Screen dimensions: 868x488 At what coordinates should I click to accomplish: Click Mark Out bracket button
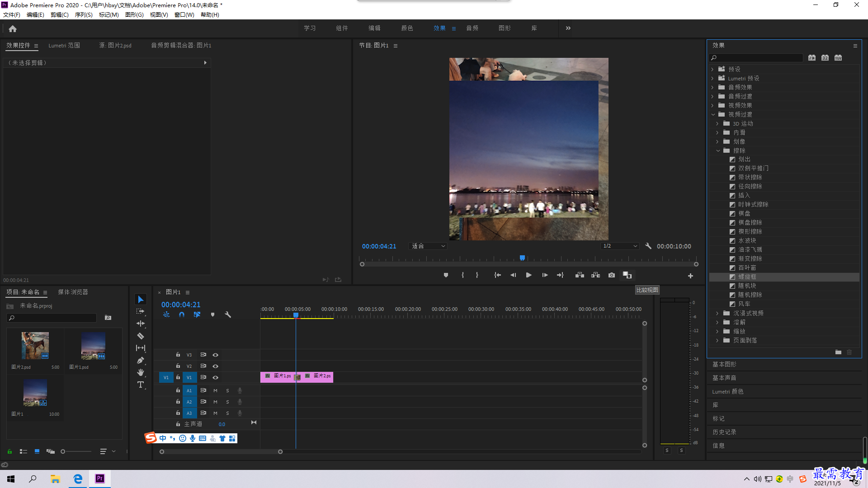[x=477, y=275]
